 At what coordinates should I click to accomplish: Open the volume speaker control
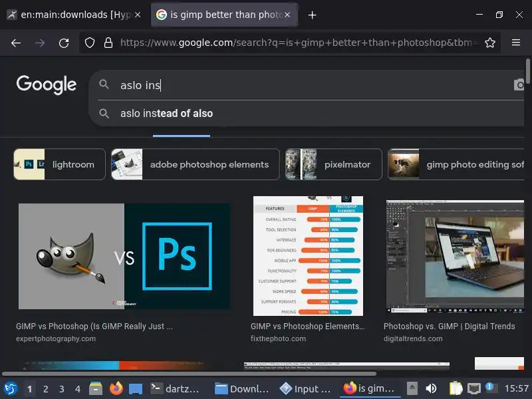tap(431, 388)
